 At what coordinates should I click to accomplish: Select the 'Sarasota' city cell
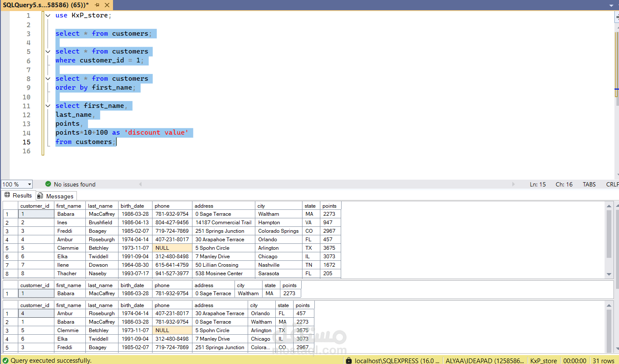coord(278,274)
